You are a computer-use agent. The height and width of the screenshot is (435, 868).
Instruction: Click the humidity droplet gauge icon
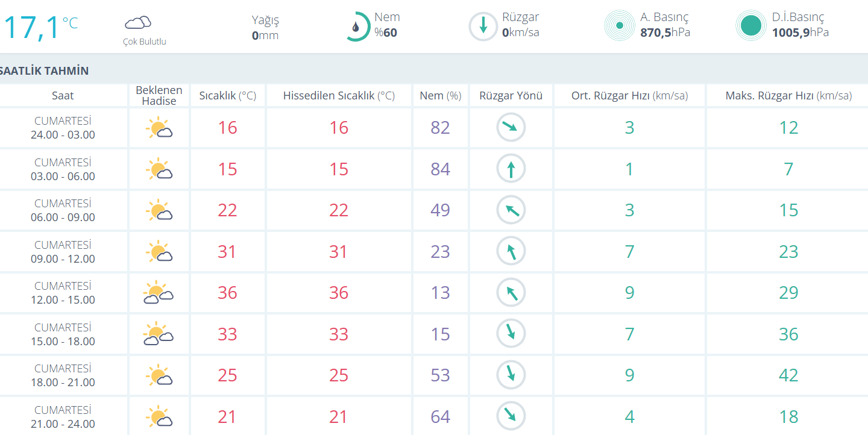pyautogui.click(x=357, y=27)
